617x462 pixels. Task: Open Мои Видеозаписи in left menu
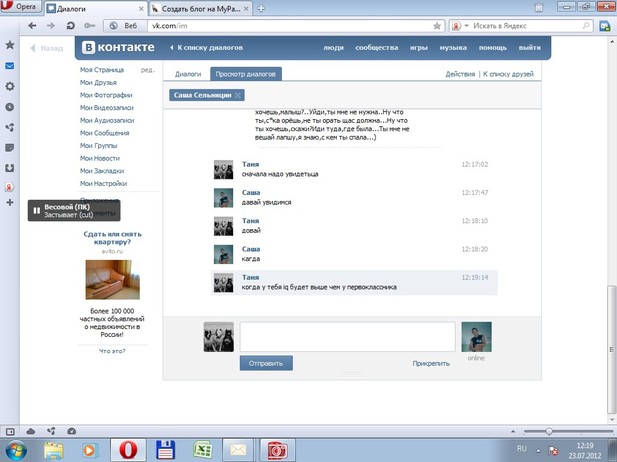click(107, 107)
